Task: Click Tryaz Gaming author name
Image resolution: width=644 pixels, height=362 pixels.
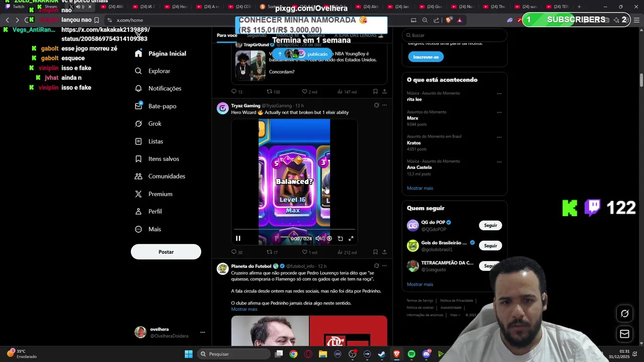Action: [x=246, y=106]
